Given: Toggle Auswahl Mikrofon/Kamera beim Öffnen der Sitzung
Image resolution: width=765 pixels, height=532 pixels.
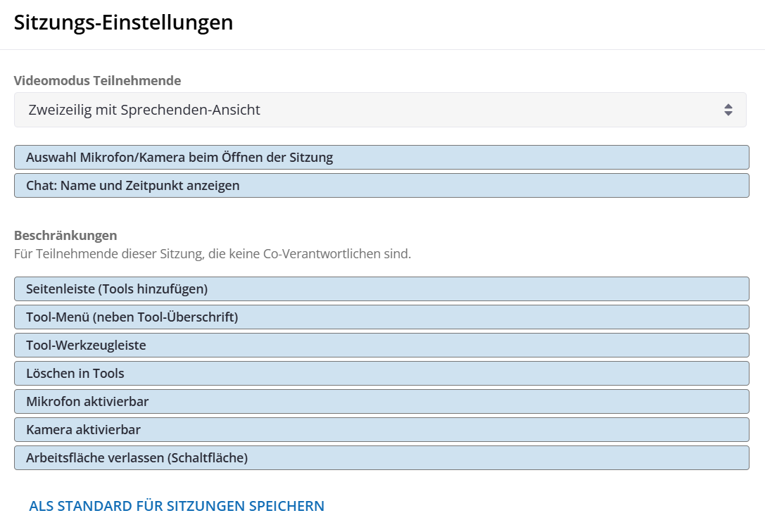Looking at the screenshot, I should pos(381,158).
